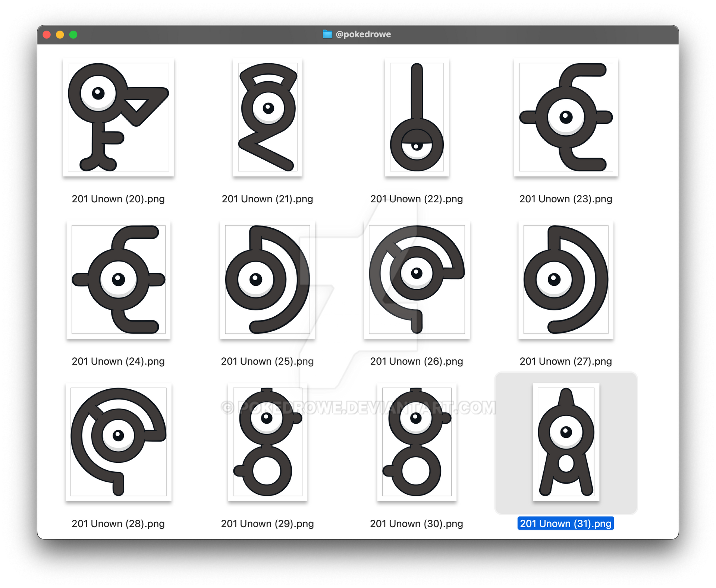Click the highlighted name 201 Unown (31).png

click(x=566, y=524)
